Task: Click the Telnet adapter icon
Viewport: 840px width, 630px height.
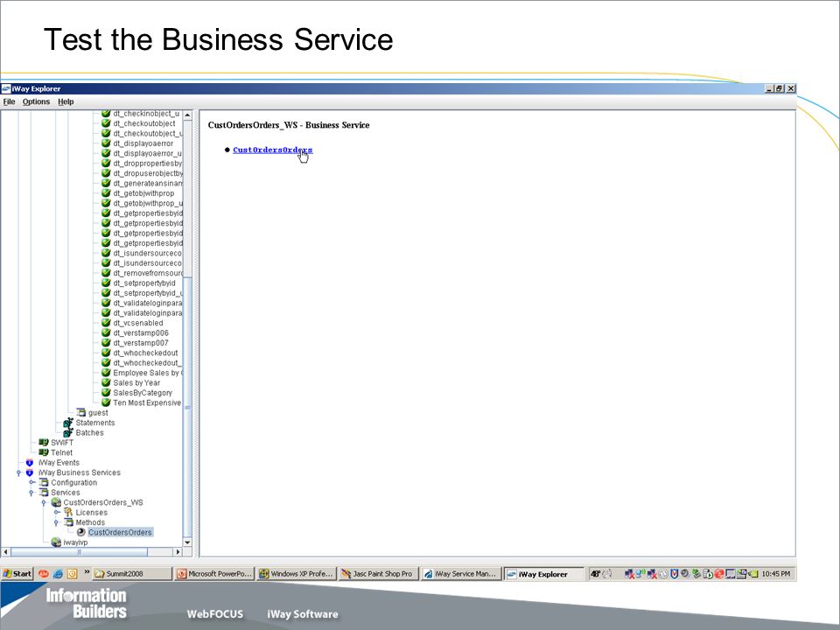Action: (x=44, y=452)
